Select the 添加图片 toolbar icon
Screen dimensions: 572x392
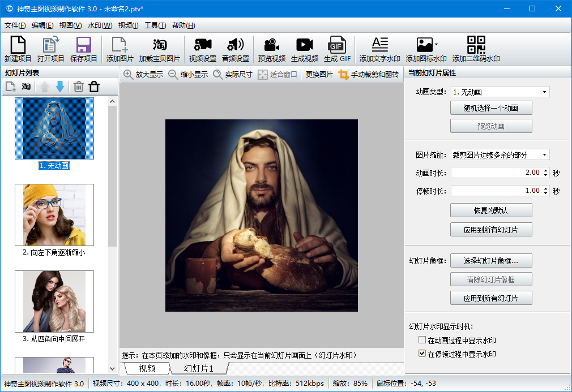coord(121,48)
